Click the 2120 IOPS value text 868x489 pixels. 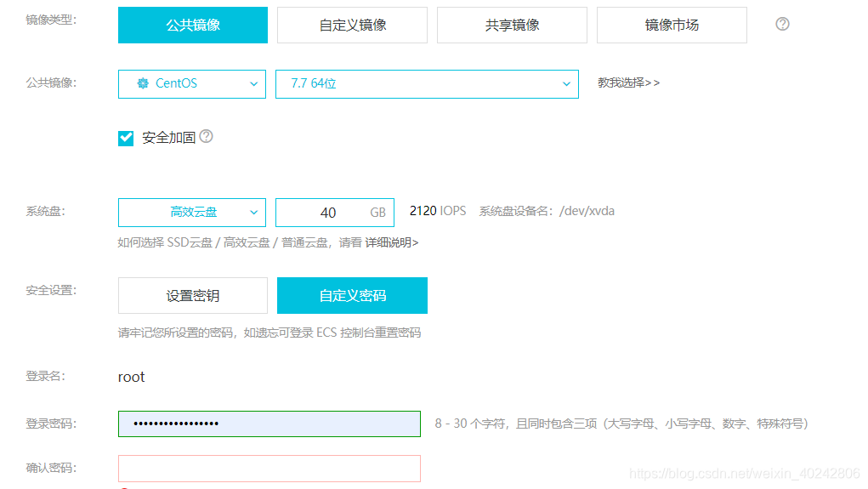(x=437, y=211)
